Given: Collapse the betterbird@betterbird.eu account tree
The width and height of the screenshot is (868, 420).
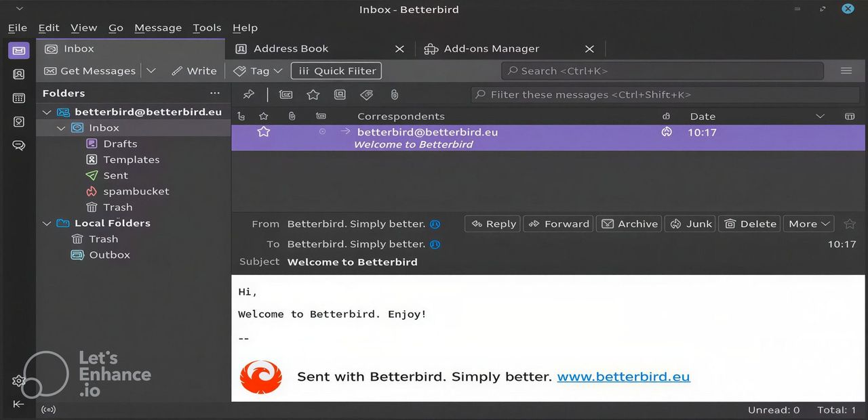Looking at the screenshot, I should click(47, 112).
